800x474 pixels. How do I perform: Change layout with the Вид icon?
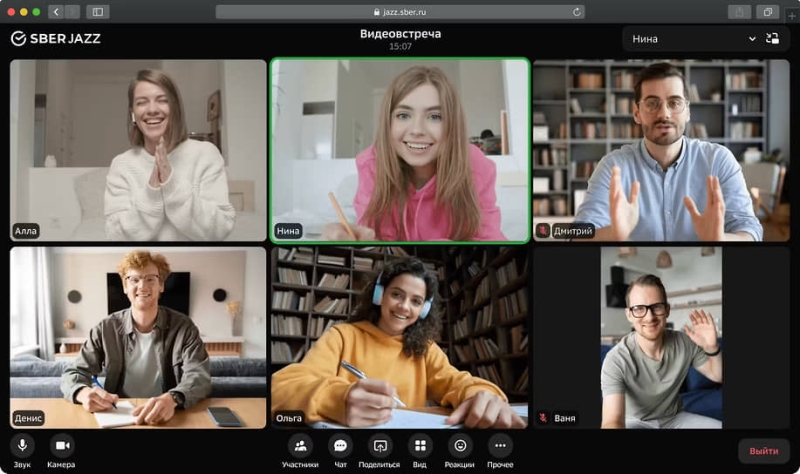(x=420, y=445)
